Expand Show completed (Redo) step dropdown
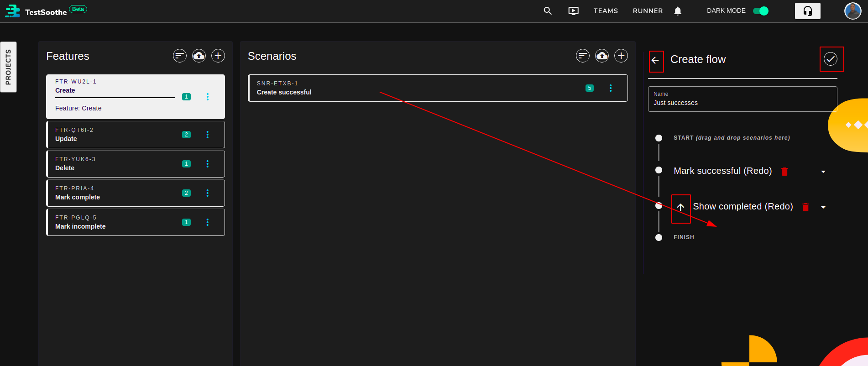This screenshot has width=868, height=366. click(823, 207)
